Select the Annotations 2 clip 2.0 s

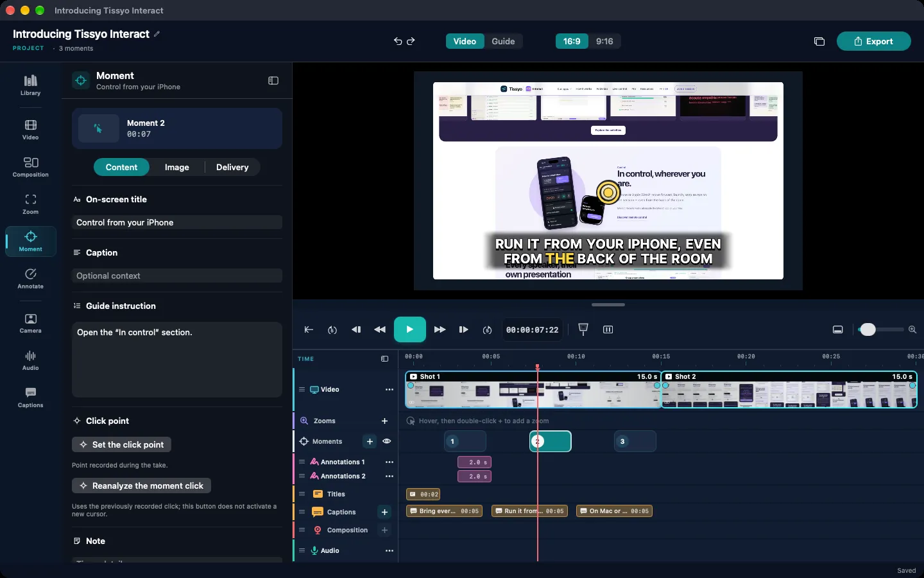pos(475,476)
